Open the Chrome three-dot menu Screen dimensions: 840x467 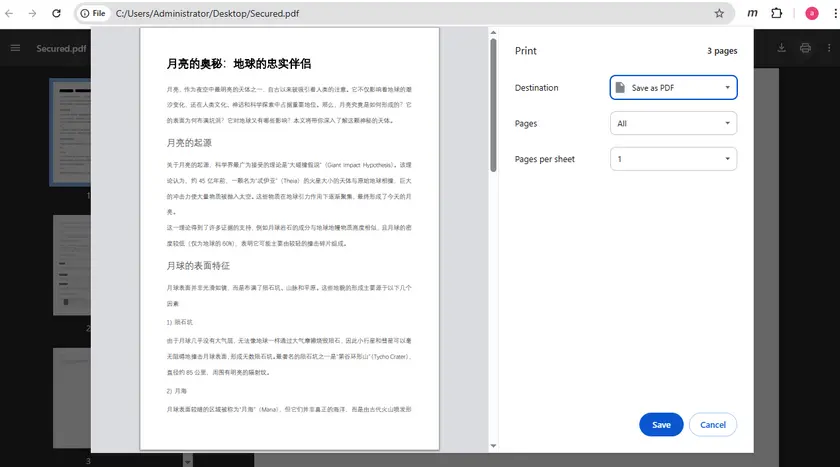click(x=835, y=13)
